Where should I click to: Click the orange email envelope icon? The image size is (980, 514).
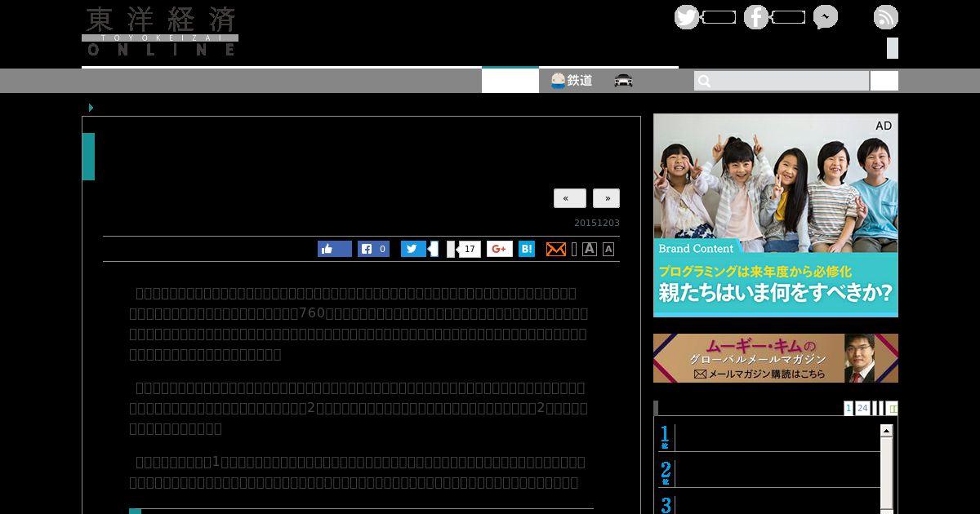(555, 249)
